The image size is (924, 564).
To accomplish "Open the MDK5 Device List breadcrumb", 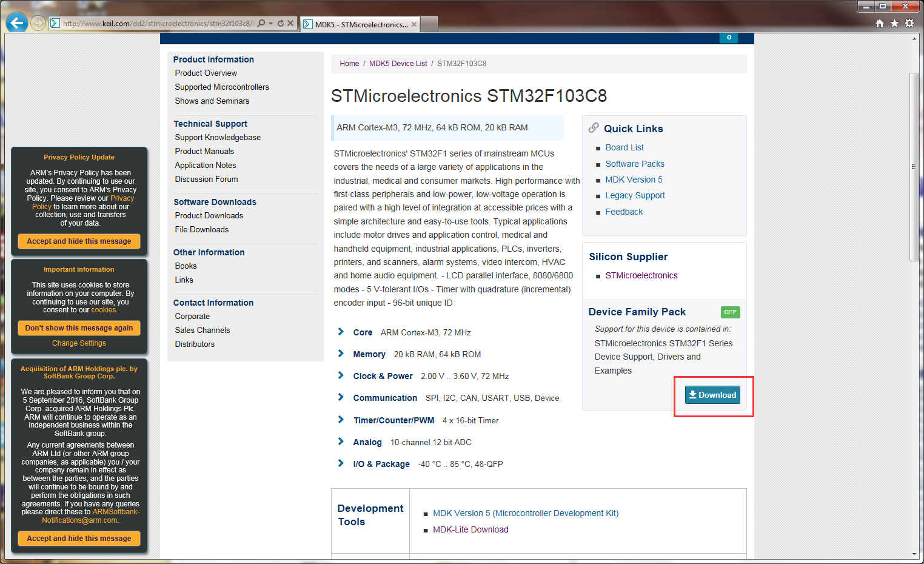I will [x=398, y=64].
